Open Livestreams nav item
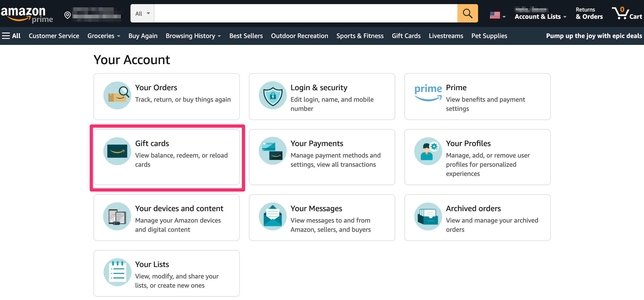The width and height of the screenshot is (644, 300). point(446,36)
